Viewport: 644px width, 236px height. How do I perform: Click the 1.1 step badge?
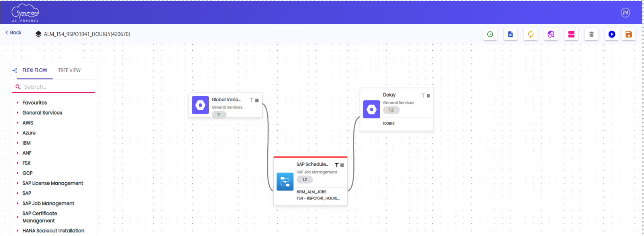tap(219, 115)
